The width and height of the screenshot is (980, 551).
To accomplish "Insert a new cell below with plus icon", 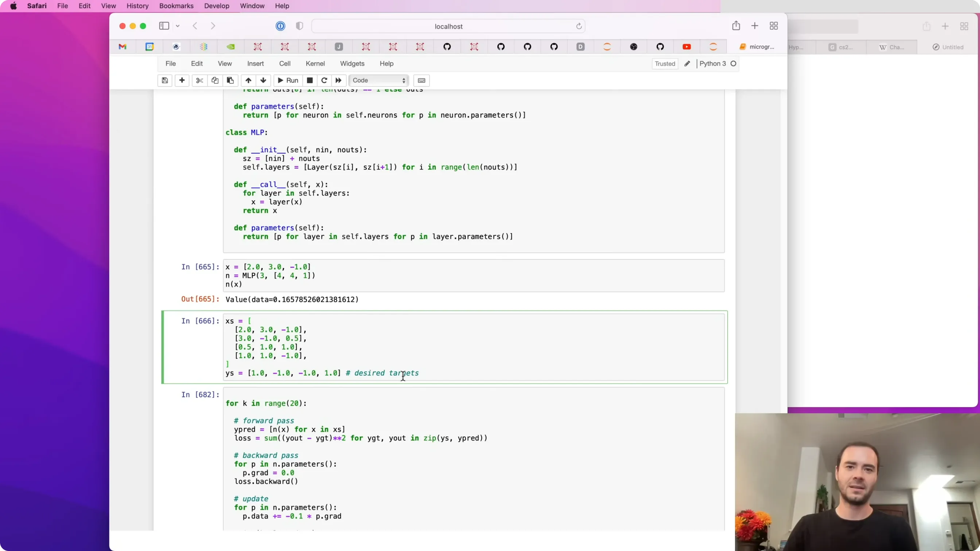I will pyautogui.click(x=182, y=80).
